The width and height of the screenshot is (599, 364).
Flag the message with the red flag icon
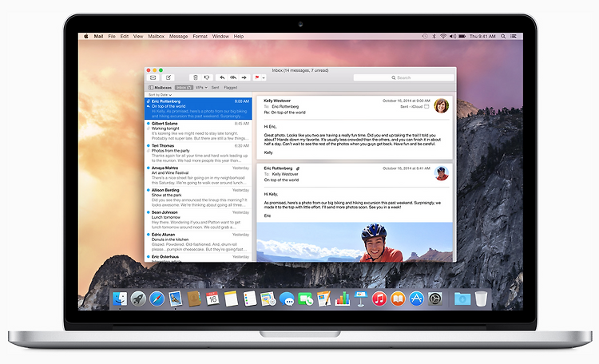(257, 77)
